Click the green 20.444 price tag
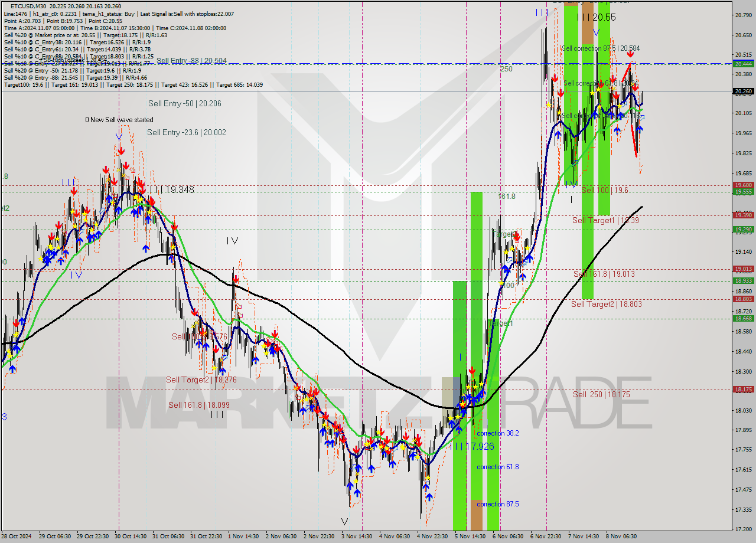The height and width of the screenshot is (543, 756). pyautogui.click(x=743, y=64)
